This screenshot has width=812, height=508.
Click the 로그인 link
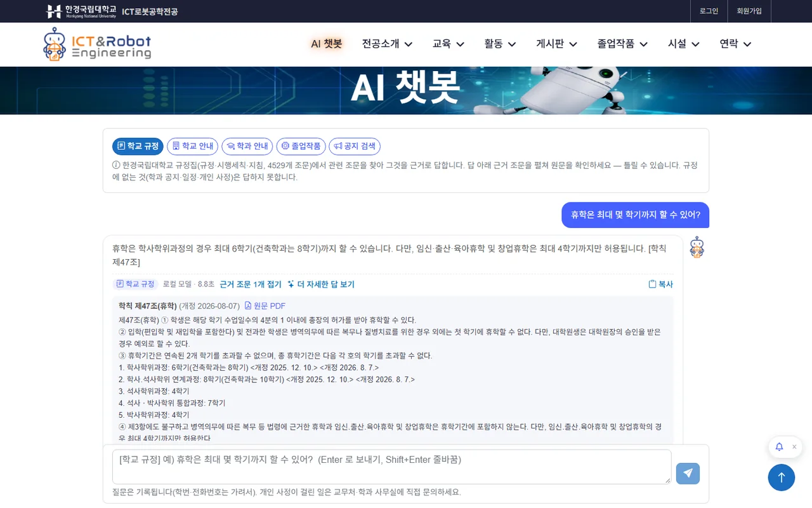point(709,11)
